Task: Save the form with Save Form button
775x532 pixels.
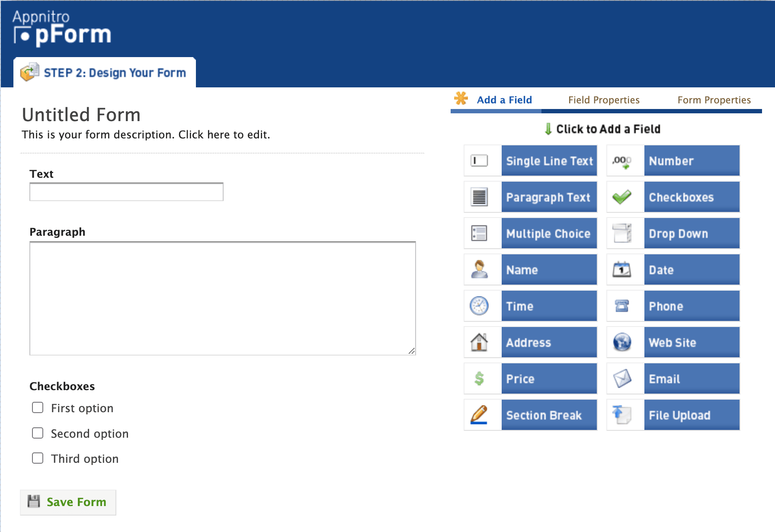Action: point(68,502)
